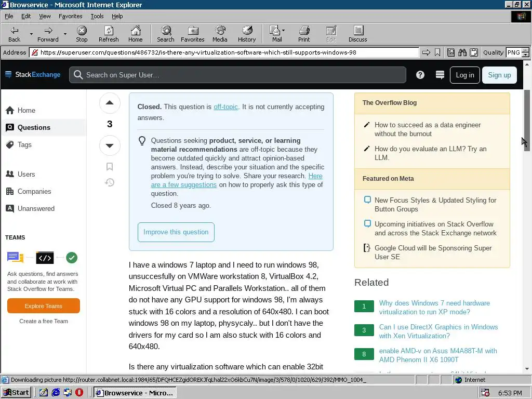The width and height of the screenshot is (532, 399).
Task: Launch Internet Explorer from quick launch
Action: pos(56,393)
